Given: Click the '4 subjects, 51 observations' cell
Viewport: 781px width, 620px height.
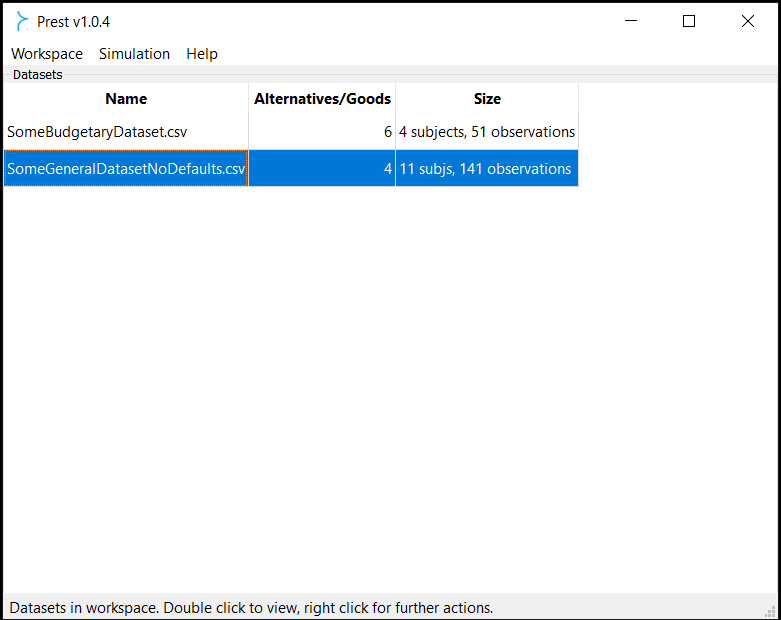Looking at the screenshot, I should 487,132.
